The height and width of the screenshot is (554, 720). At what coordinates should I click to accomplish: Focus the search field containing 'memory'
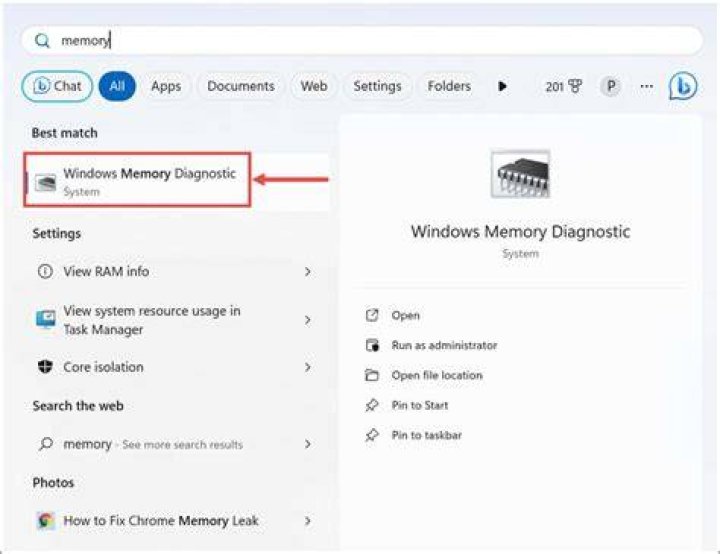point(362,41)
